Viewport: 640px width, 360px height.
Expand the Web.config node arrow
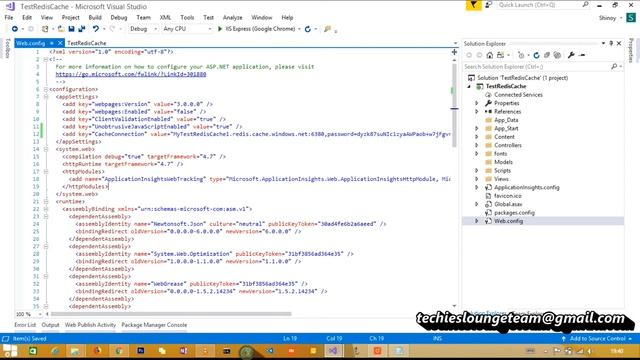[x=476, y=221]
